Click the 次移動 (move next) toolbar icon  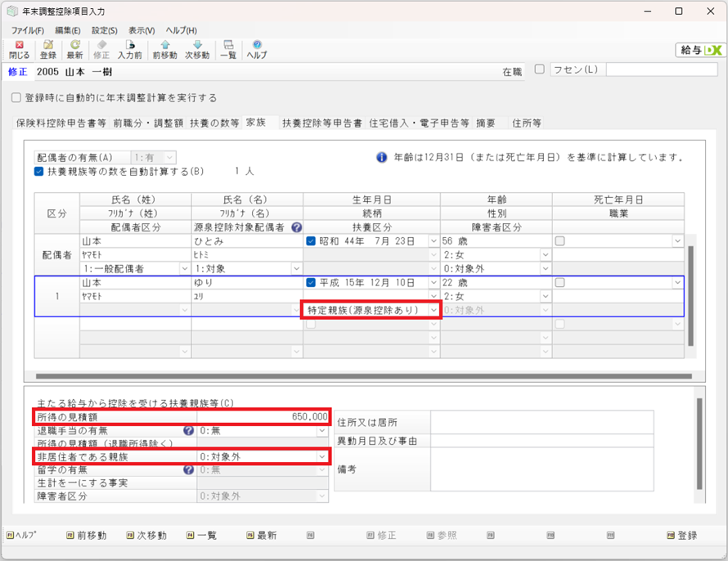pos(198,49)
